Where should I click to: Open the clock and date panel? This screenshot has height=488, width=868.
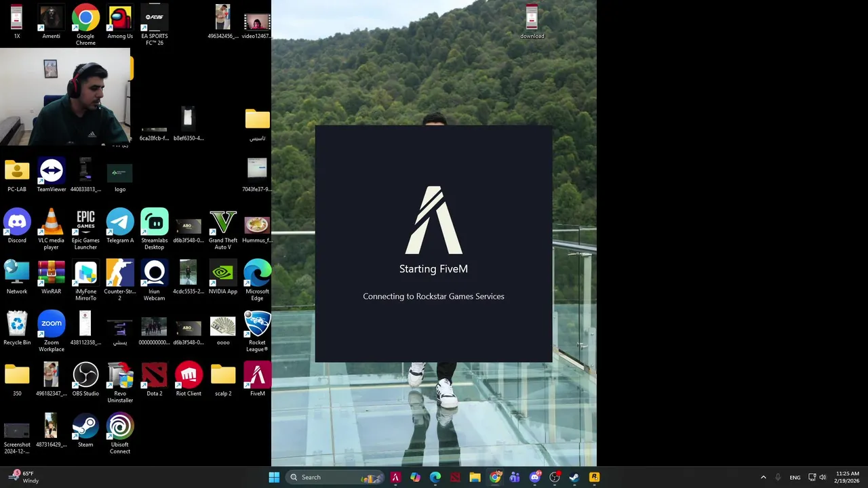tap(847, 477)
